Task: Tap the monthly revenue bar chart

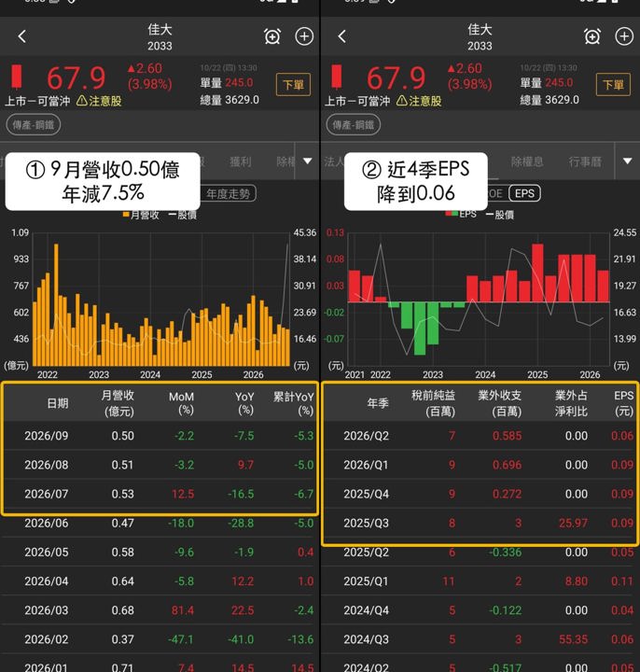Action: (x=161, y=300)
